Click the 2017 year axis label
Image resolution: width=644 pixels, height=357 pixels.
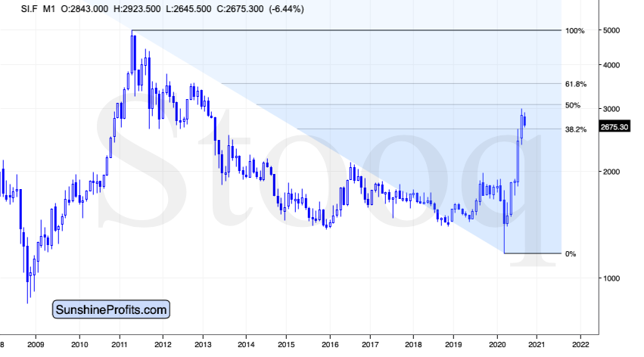370,345
